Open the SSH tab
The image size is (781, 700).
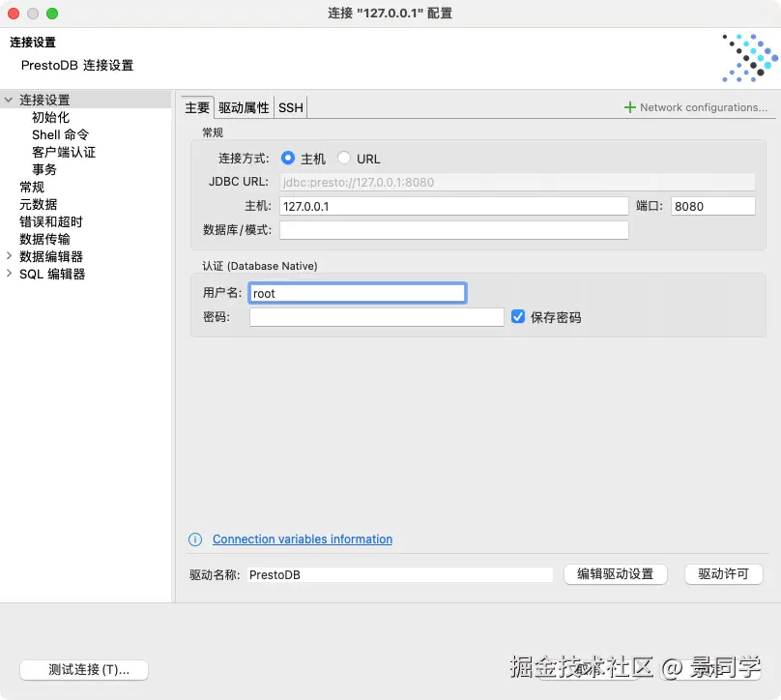click(290, 107)
